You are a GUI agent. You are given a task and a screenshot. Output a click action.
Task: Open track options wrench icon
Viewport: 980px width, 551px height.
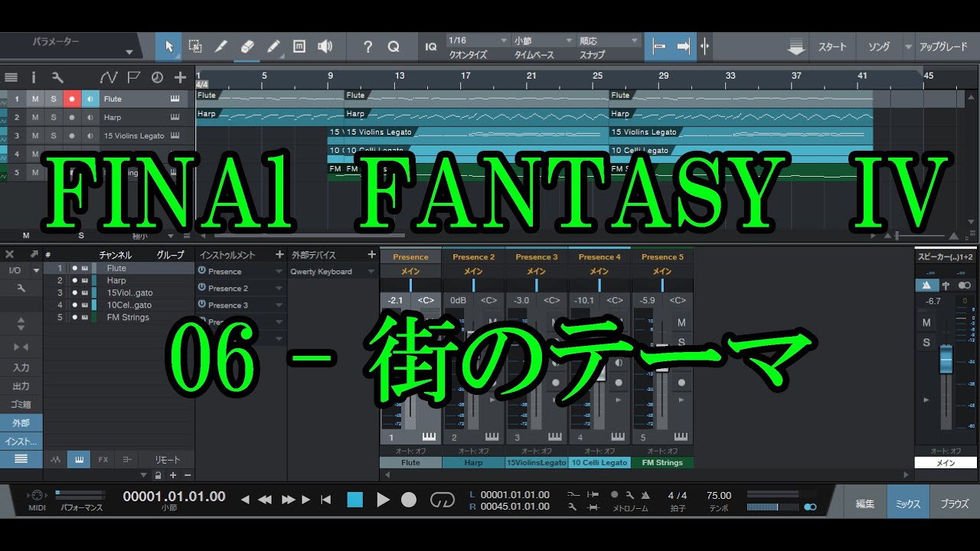[x=57, y=77]
